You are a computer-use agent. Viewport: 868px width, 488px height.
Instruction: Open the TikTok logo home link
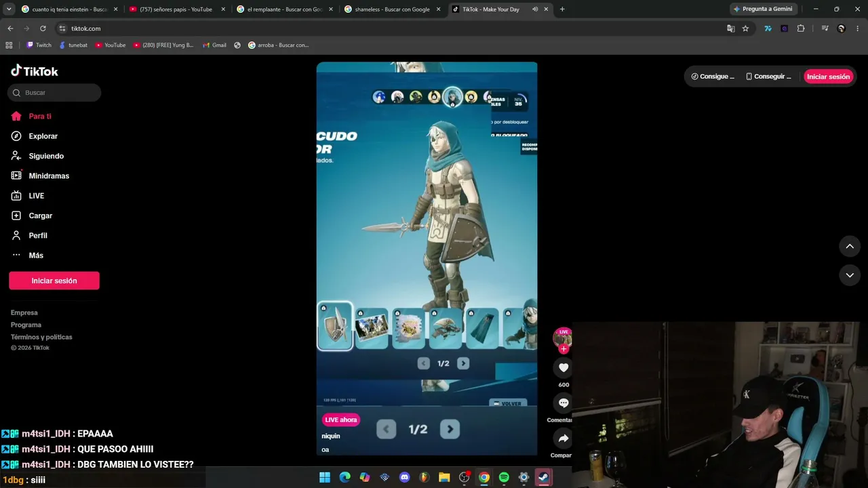click(x=35, y=71)
